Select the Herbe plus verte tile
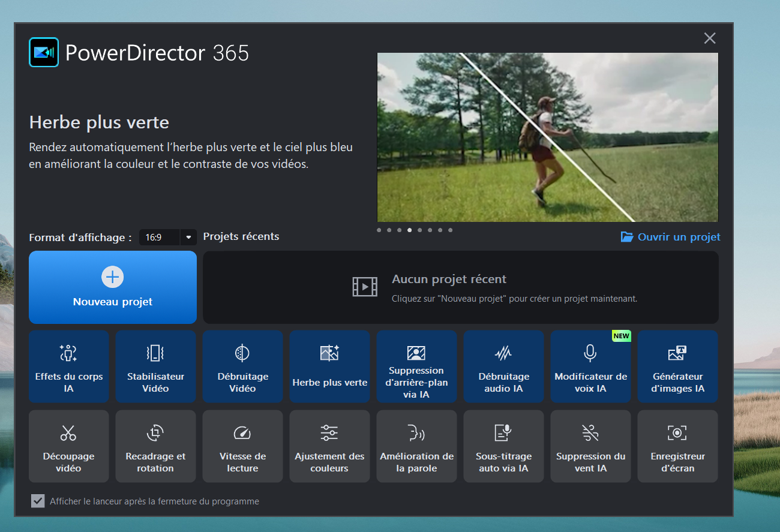780x532 pixels. (x=329, y=366)
